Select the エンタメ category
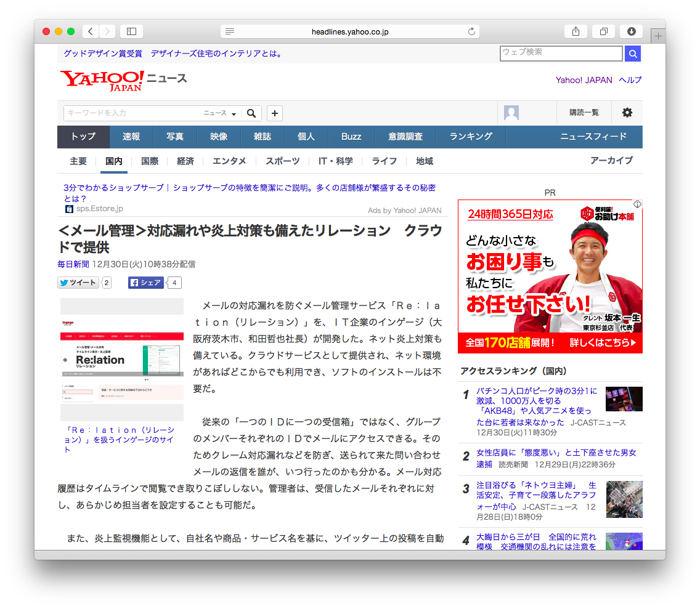 pos(229,161)
